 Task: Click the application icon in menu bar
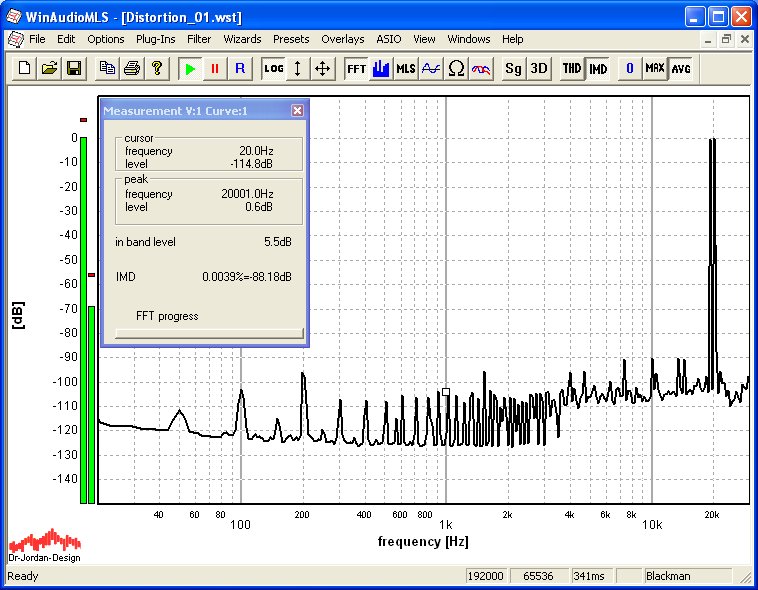pyautogui.click(x=15, y=39)
